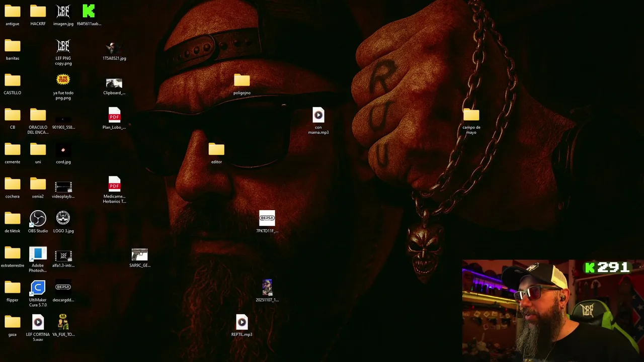Select the 901903_558 file

63,120
